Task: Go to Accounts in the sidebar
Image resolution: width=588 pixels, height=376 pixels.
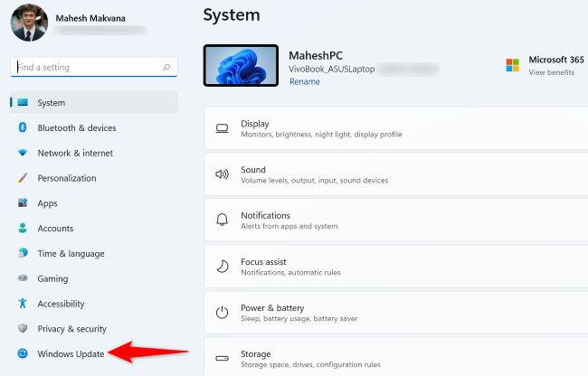Action: coord(55,229)
